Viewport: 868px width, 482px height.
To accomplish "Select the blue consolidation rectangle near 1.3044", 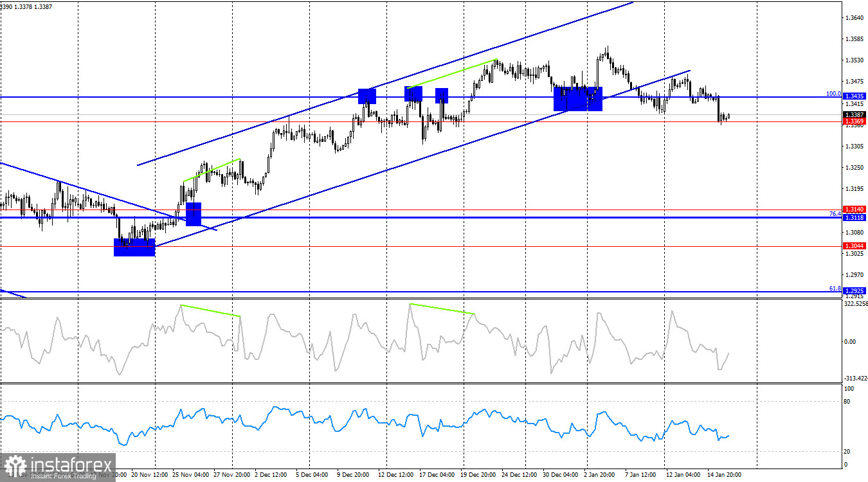I will [134, 247].
